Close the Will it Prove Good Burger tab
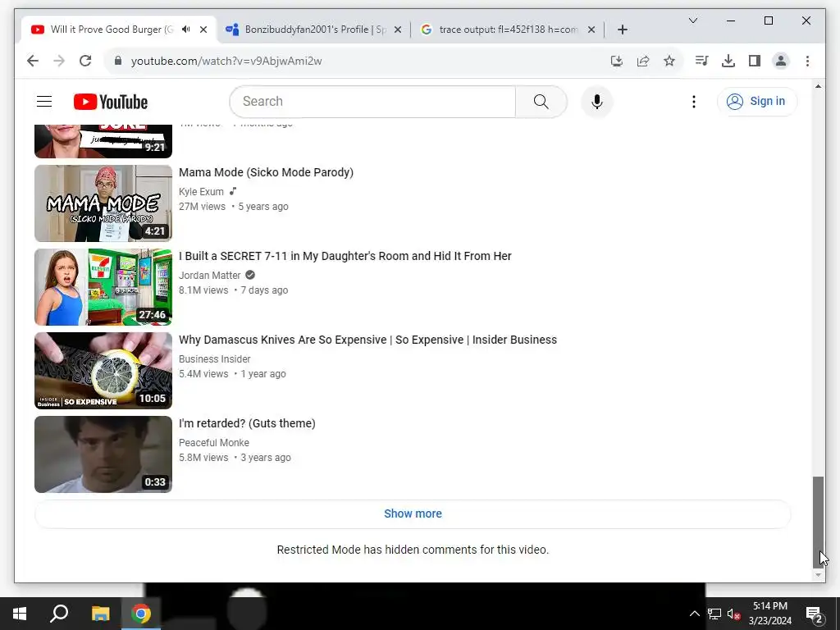This screenshot has height=630, width=840. click(x=203, y=30)
